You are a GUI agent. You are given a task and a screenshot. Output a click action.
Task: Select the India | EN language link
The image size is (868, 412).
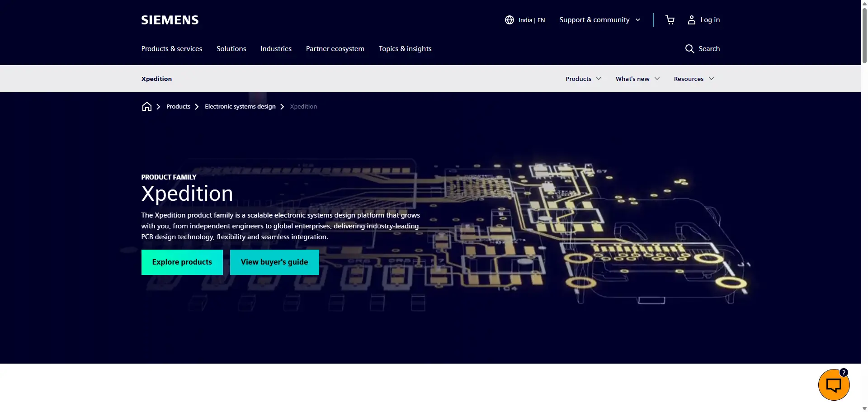(x=532, y=20)
